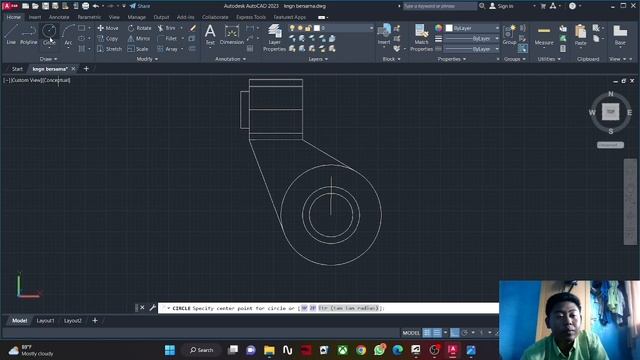Open the linetype ByLayer dropdown
640x360 pixels.
pyautogui.click(x=472, y=49)
